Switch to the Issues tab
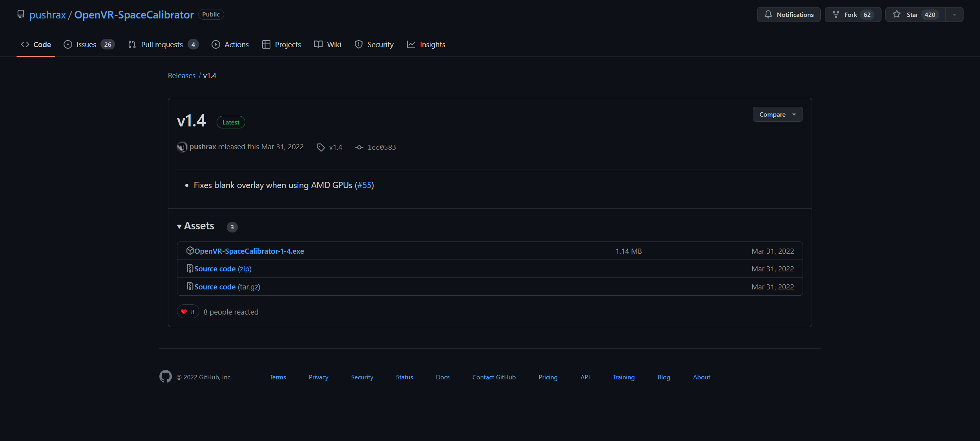980x441 pixels. (89, 44)
